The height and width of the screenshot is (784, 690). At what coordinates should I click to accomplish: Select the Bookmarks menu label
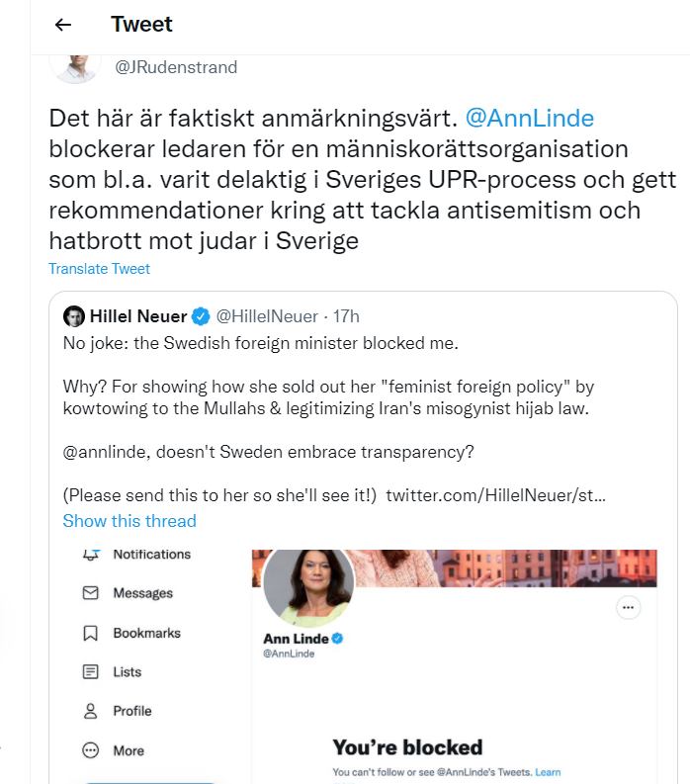[x=146, y=633]
